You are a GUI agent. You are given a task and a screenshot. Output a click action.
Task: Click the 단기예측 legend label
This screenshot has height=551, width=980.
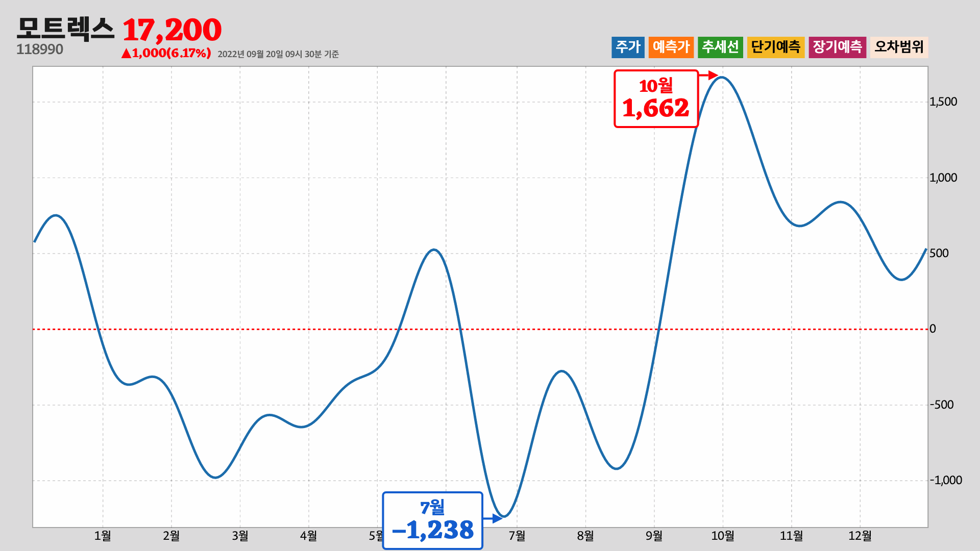776,47
